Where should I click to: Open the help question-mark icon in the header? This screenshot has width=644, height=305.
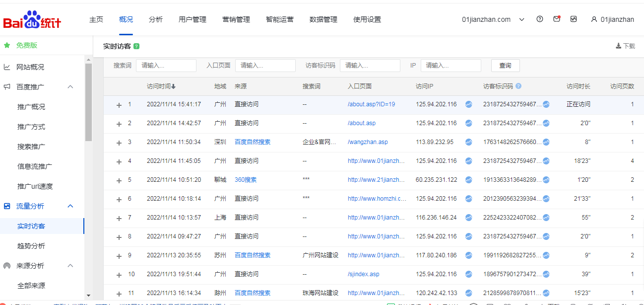coord(539,19)
